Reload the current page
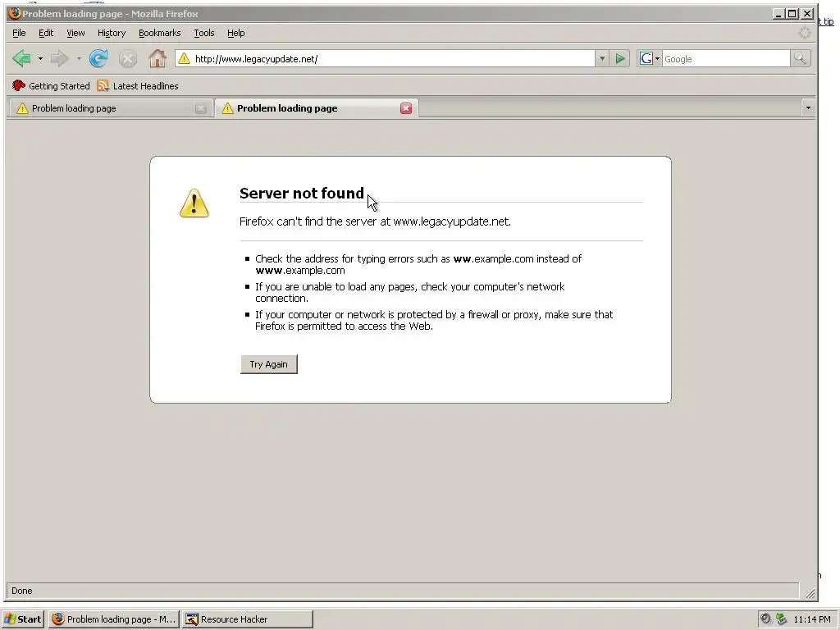This screenshot has height=630, width=840. click(98, 58)
